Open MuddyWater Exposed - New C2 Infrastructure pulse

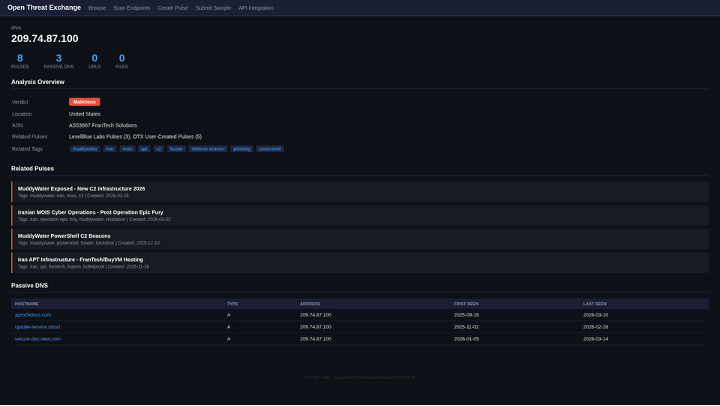[x=81, y=188]
